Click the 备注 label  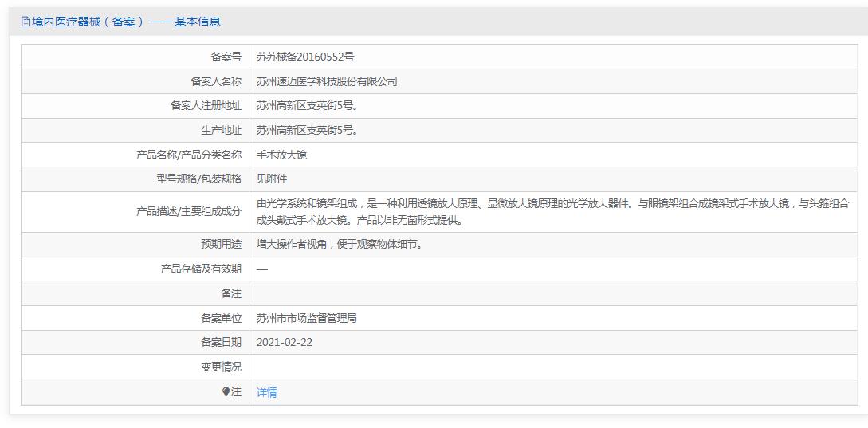231,293
